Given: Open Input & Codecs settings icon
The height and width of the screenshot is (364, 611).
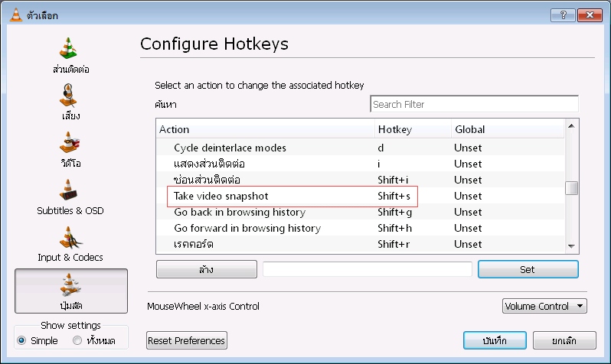Looking at the screenshot, I should [x=70, y=238].
